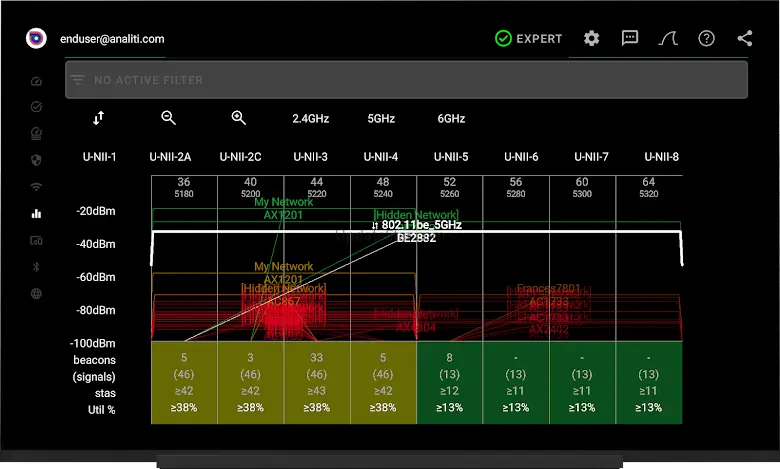The height and width of the screenshot is (469, 780).
Task: Click the up-down sort arrows icon
Action: click(98, 118)
